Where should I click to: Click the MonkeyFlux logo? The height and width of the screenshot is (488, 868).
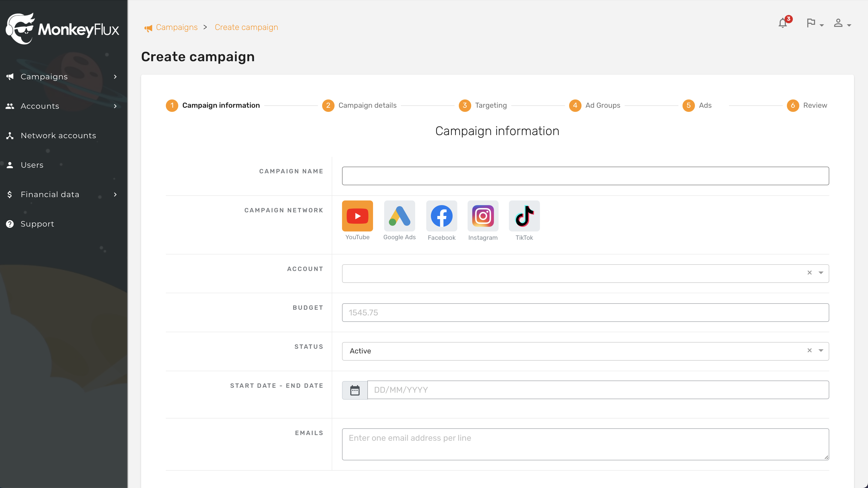pyautogui.click(x=63, y=29)
